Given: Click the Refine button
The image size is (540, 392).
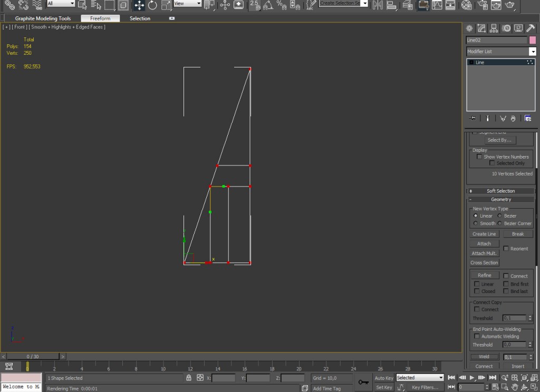Looking at the screenshot, I should pos(484,276).
